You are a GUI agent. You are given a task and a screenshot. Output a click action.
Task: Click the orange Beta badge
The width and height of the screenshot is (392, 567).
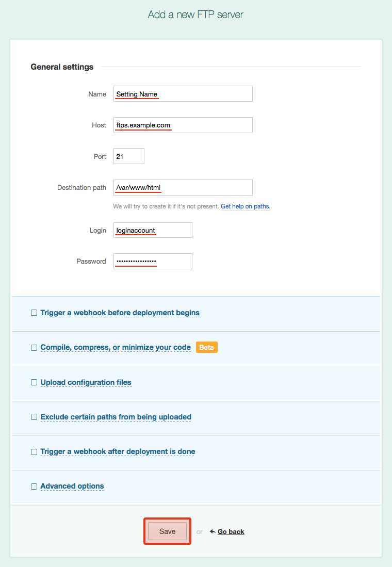[207, 348]
